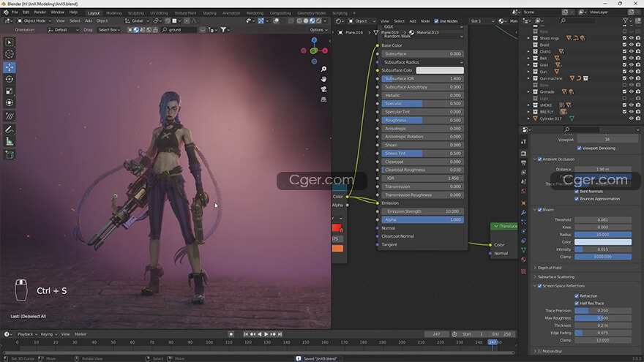The image size is (644, 362).
Task: Adjust Roughness slider in shader node
Action: tap(423, 120)
